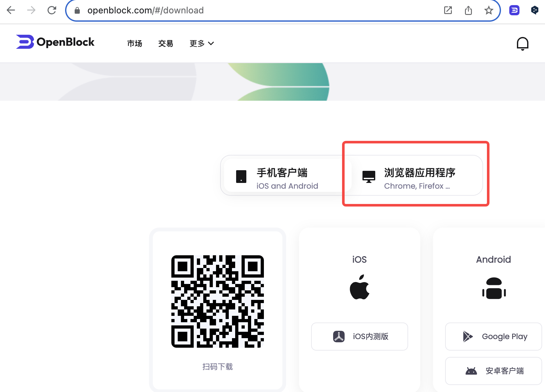Click the Google Play triangle icon
The width and height of the screenshot is (545, 392).
468,337
